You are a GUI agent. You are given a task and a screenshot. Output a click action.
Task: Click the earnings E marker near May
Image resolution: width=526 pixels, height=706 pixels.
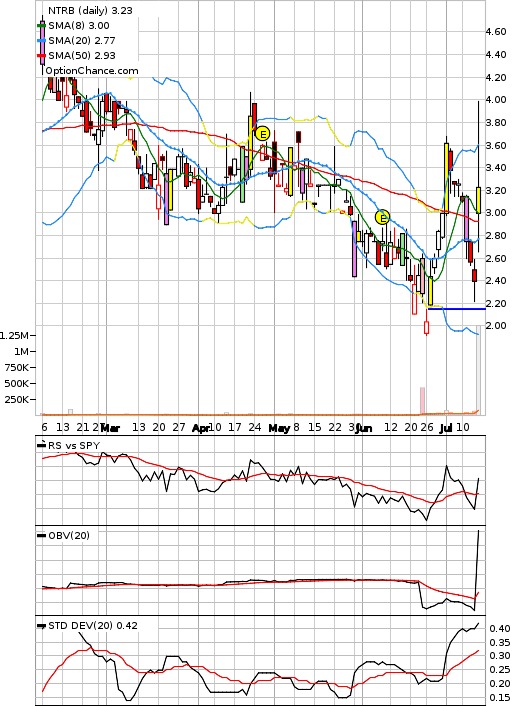(262, 134)
